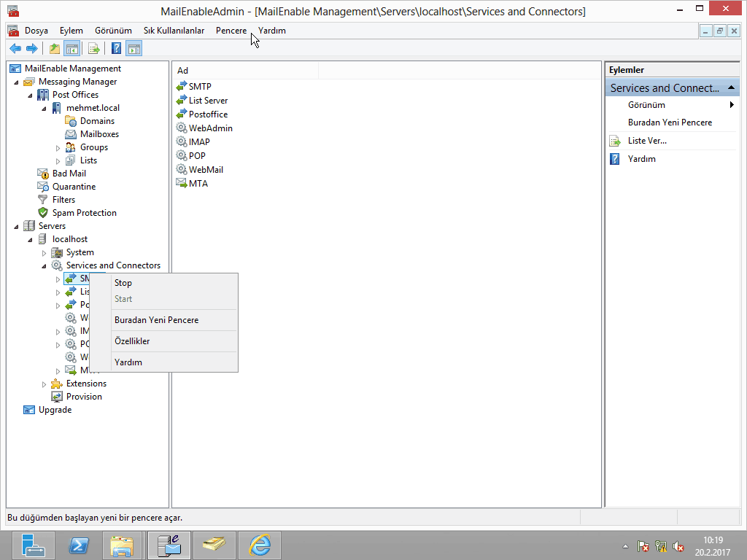Screen dimensions: 747x560
Task: Select POP gear icon in list pane
Action: tap(182, 156)
